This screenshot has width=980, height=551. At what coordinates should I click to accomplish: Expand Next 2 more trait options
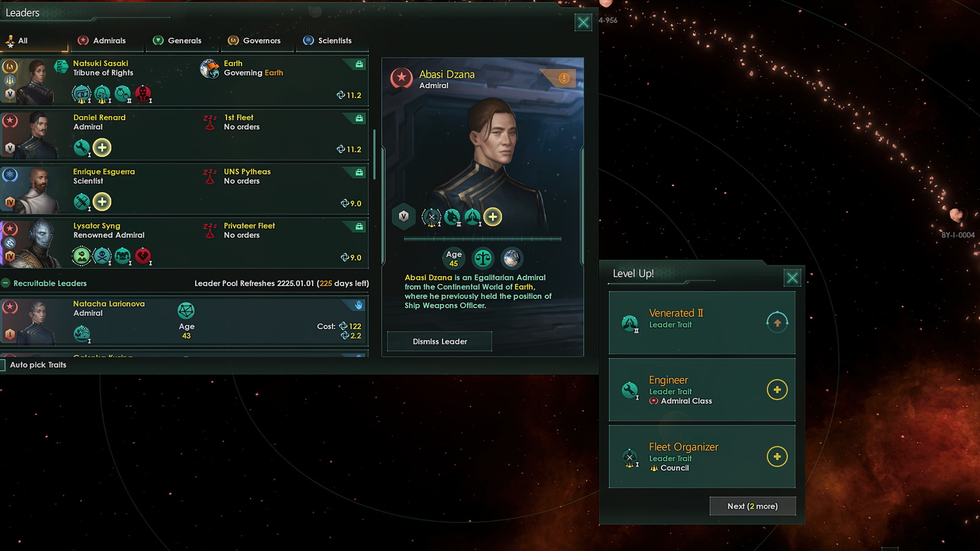(x=752, y=505)
